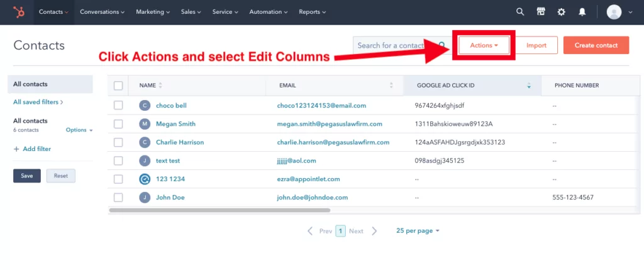Select the choco bell row checkbox
Screen dimensions: 644x270
118,106
